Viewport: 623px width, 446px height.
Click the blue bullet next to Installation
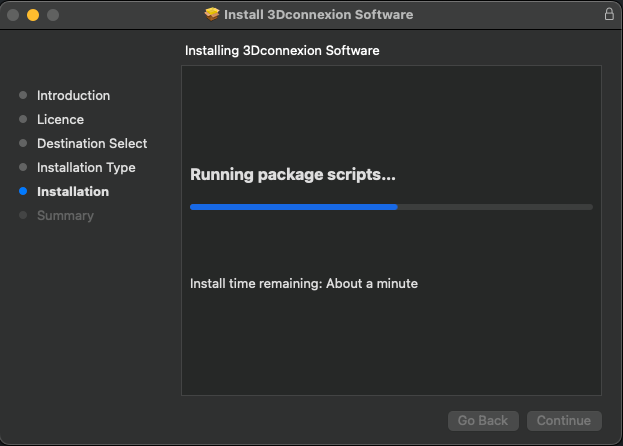click(23, 191)
